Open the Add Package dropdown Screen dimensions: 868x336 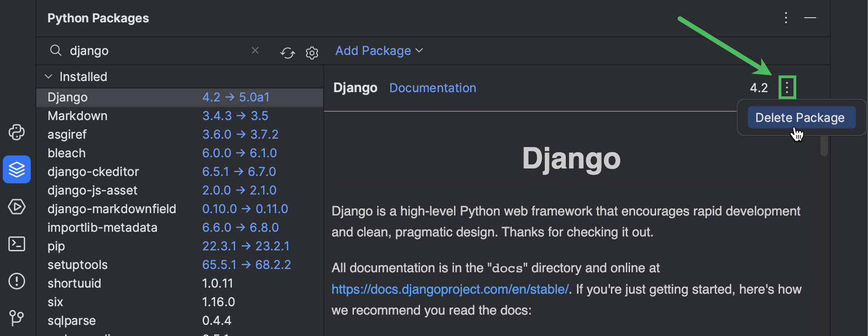379,51
